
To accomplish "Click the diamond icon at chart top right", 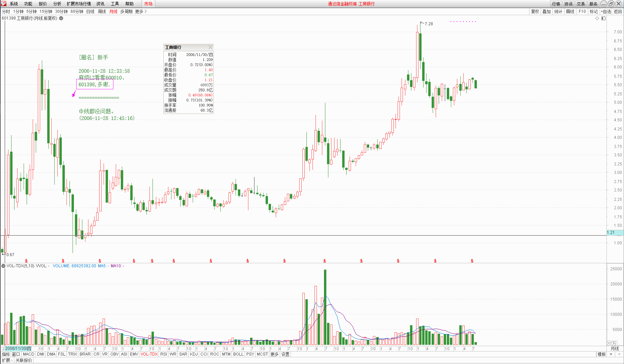I will click(597, 19).
